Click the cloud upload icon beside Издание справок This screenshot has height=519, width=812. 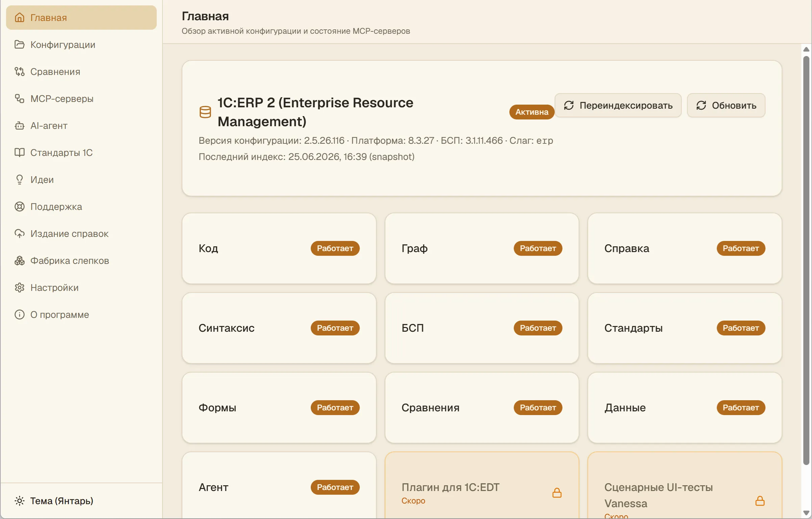(x=20, y=234)
